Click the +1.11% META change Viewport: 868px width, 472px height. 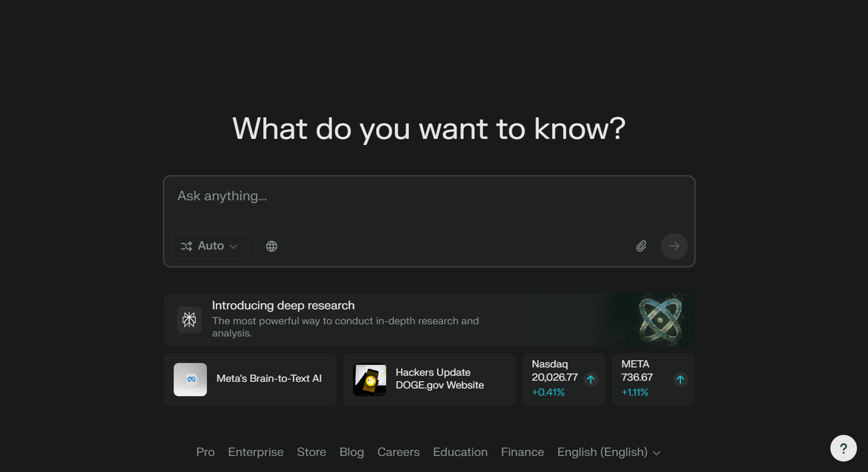tap(635, 392)
